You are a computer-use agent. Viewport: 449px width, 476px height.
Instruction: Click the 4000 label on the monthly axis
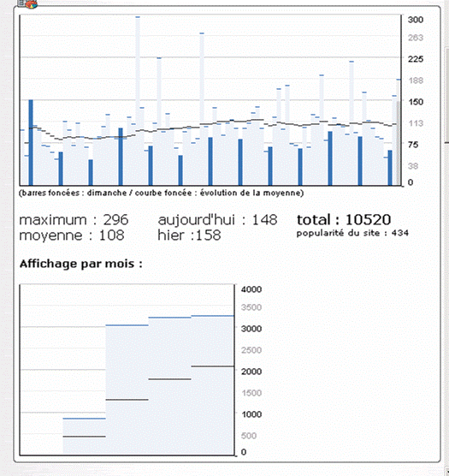coord(251,289)
